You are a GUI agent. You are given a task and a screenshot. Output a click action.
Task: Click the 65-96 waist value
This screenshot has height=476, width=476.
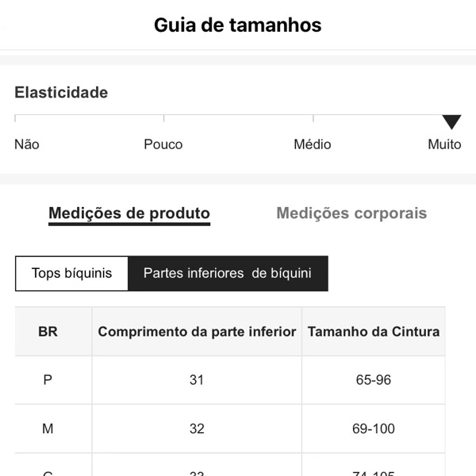[374, 380]
